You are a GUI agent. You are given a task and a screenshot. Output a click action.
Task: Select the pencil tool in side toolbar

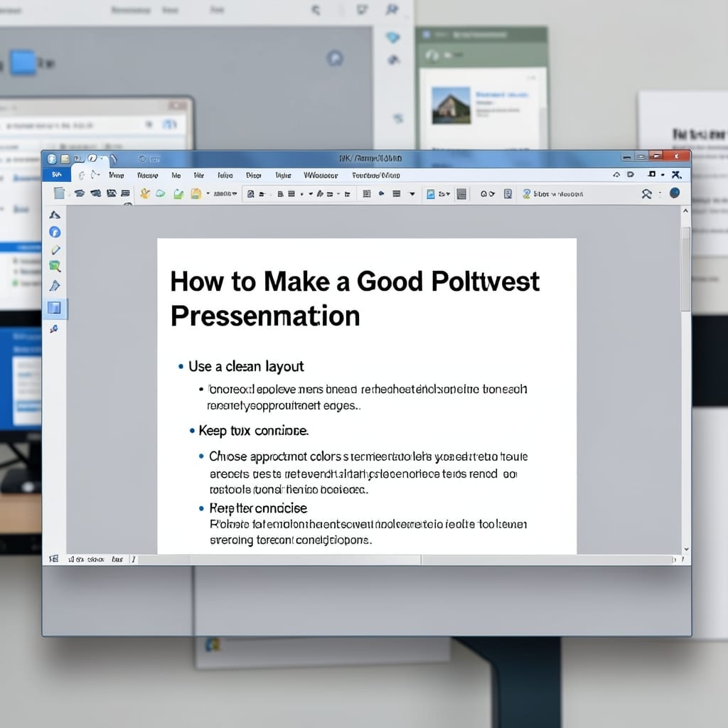[x=55, y=250]
